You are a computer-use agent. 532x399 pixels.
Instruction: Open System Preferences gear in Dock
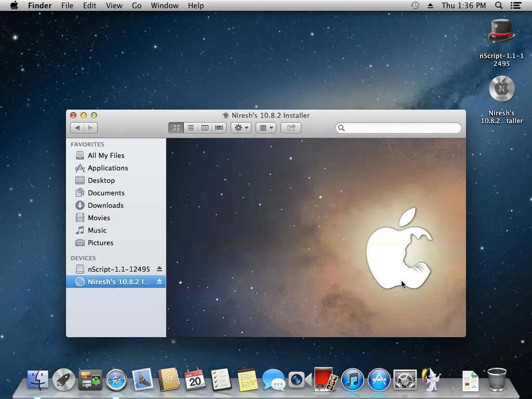[x=405, y=380]
